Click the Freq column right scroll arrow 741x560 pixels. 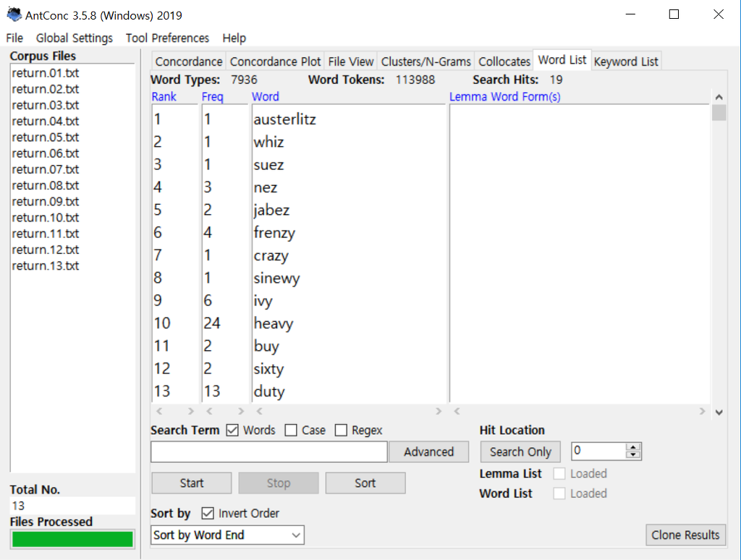click(241, 411)
